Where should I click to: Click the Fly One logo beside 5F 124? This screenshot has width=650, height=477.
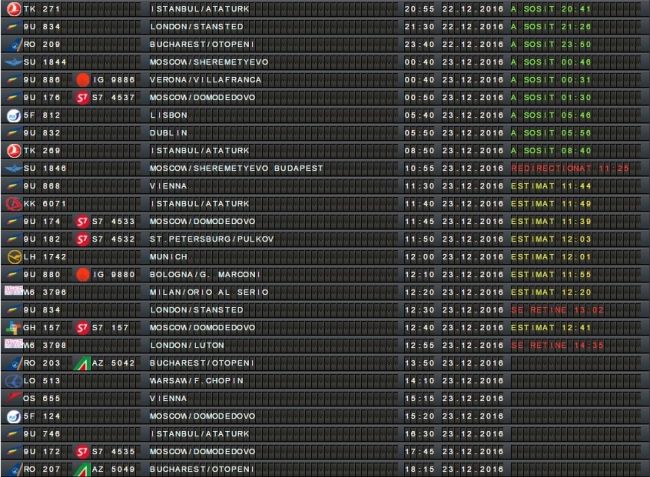[14, 416]
